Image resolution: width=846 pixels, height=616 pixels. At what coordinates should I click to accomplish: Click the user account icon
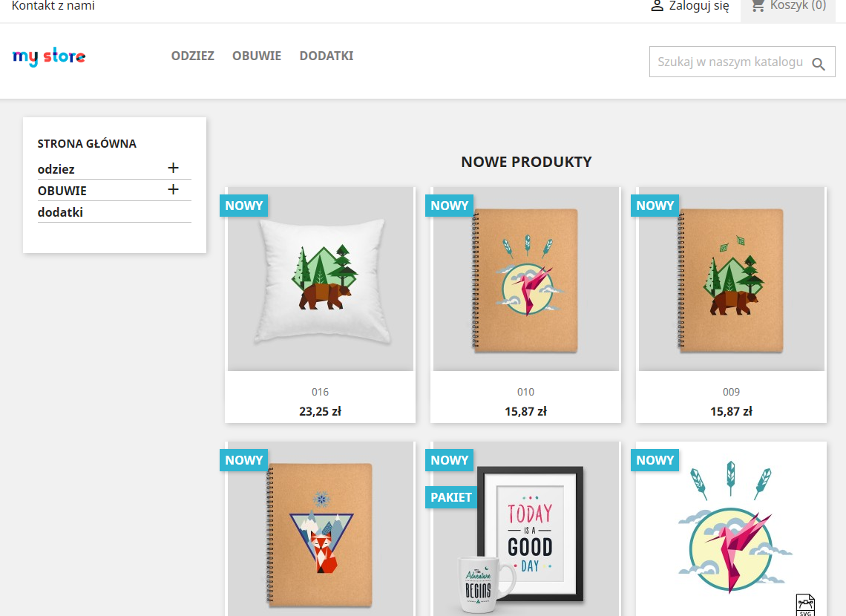[657, 6]
